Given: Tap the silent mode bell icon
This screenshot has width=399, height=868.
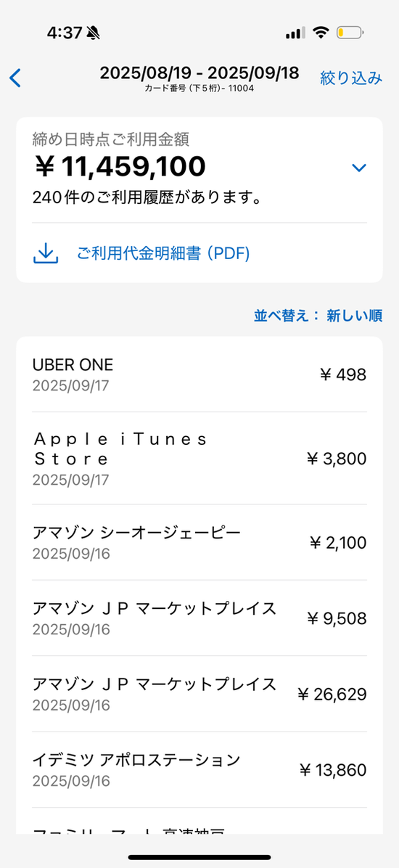Looking at the screenshot, I should [94, 33].
